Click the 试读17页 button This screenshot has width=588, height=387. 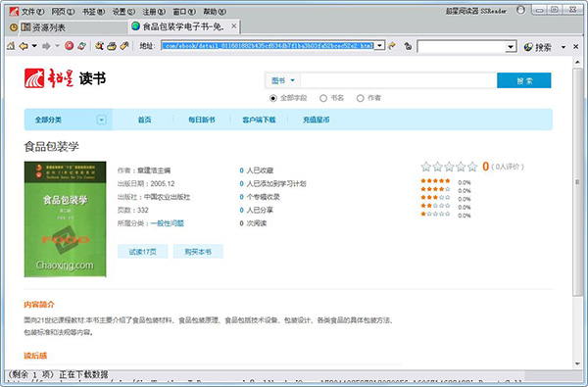tap(143, 252)
